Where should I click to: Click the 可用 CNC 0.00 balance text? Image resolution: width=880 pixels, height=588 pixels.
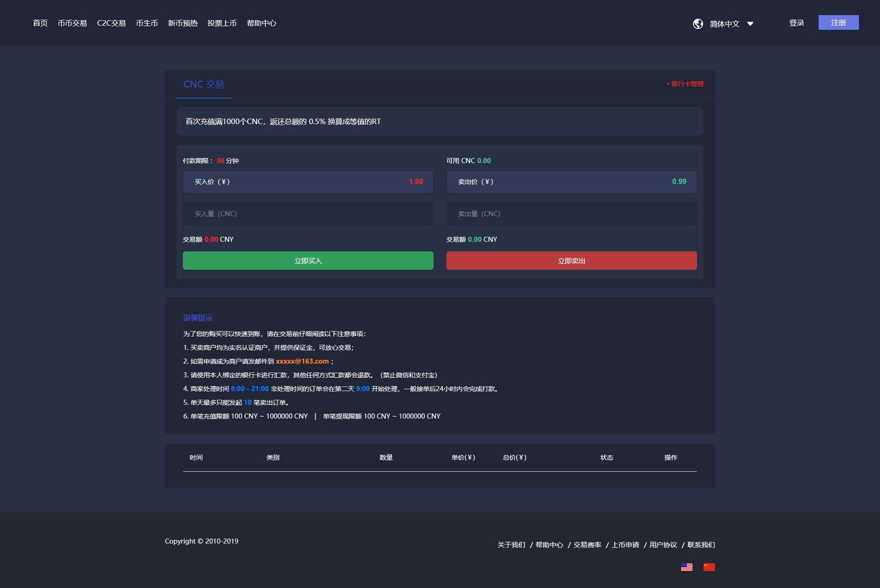(x=468, y=161)
